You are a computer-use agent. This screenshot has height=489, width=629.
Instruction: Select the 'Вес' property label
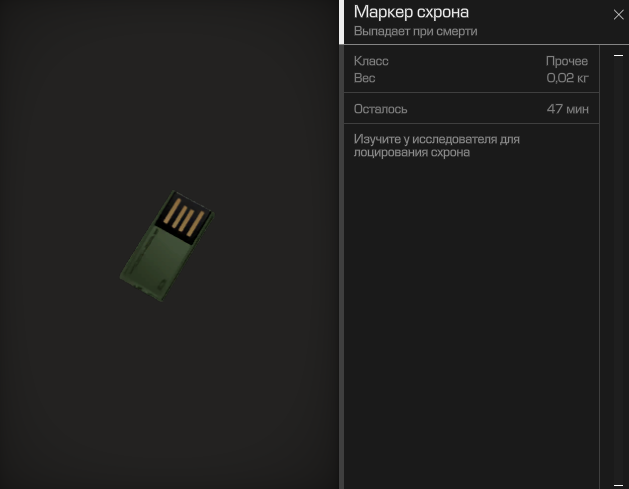(363, 77)
